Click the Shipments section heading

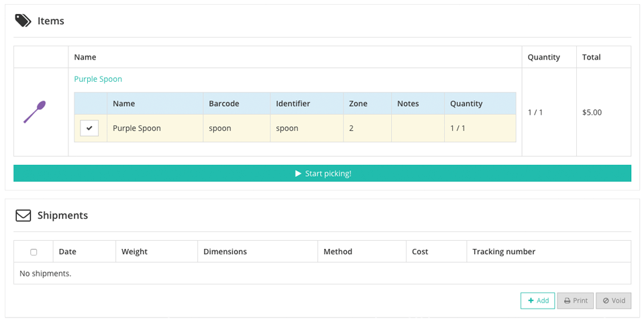click(x=62, y=215)
